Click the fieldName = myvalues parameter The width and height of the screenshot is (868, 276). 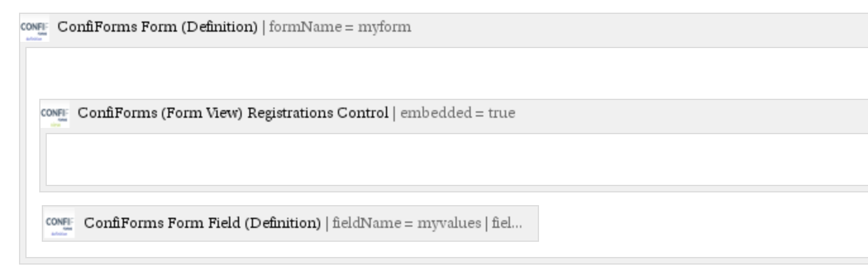pyautogui.click(x=406, y=223)
